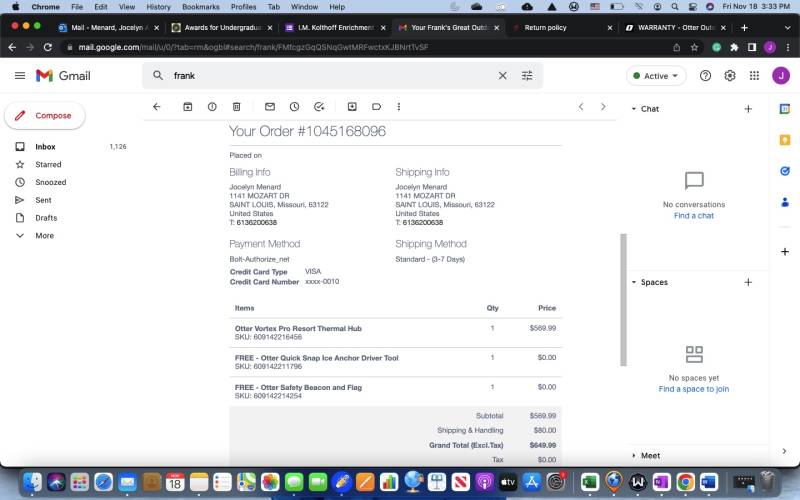Screen dimensions: 800x500
Task: Close the Return policy tab
Action: click(609, 28)
